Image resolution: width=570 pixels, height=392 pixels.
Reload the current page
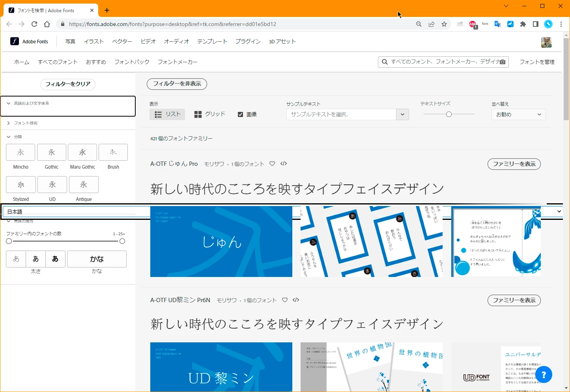click(x=34, y=24)
